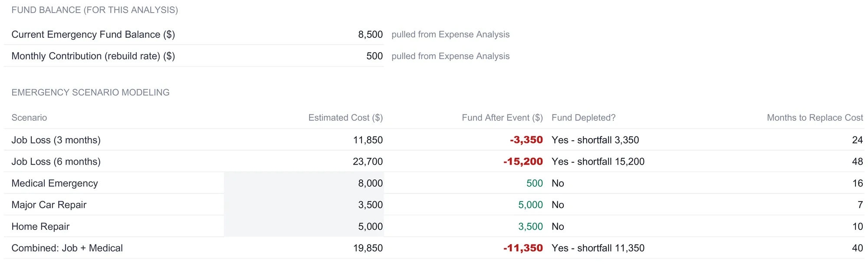Click 'Months to Replace Cost' column header
This screenshot has height=265, width=868.
tap(815, 118)
